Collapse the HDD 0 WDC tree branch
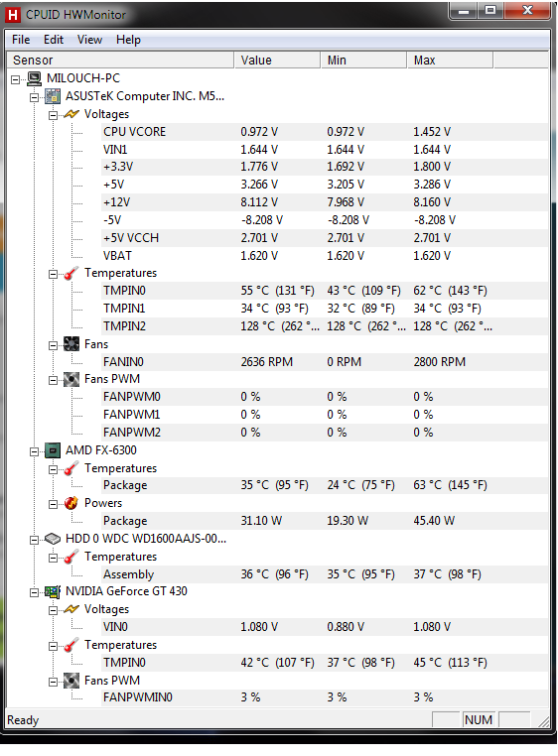 (x=35, y=540)
